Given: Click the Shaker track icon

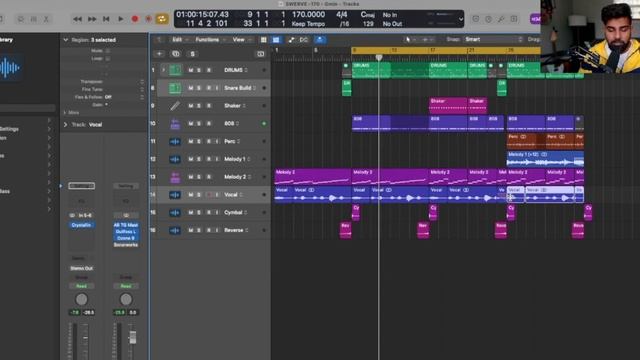Looking at the screenshot, I should (175, 106).
